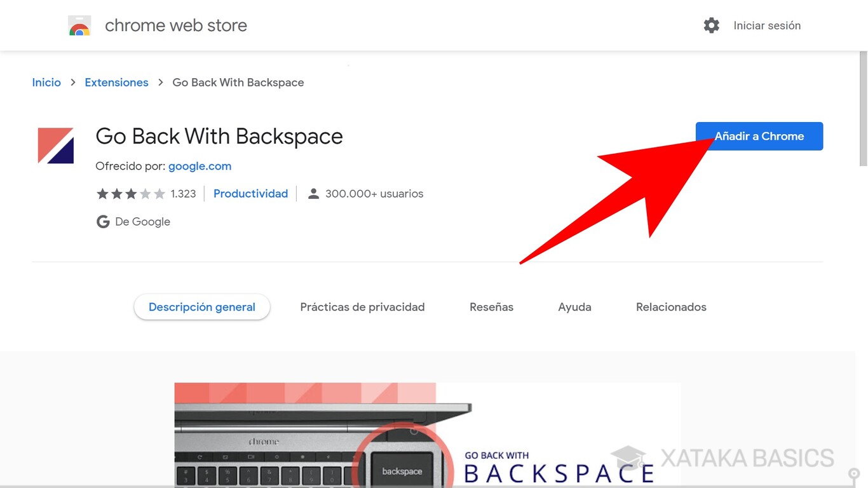Open the Extensiones breadcrumb link
The height and width of the screenshot is (488, 868).
click(x=116, y=83)
